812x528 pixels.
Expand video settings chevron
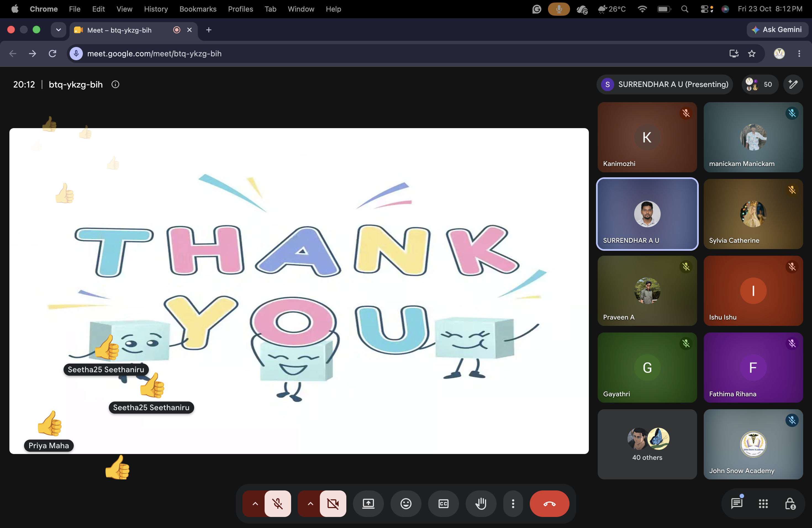tap(310, 503)
